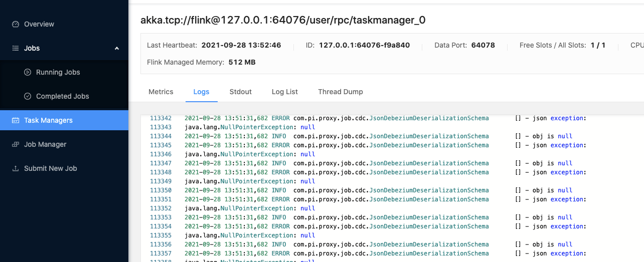Click log line number 113353
The width and height of the screenshot is (644, 262).
point(160,217)
